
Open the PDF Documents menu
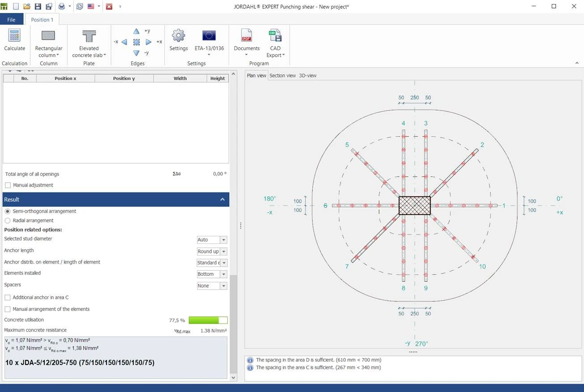coord(247,43)
